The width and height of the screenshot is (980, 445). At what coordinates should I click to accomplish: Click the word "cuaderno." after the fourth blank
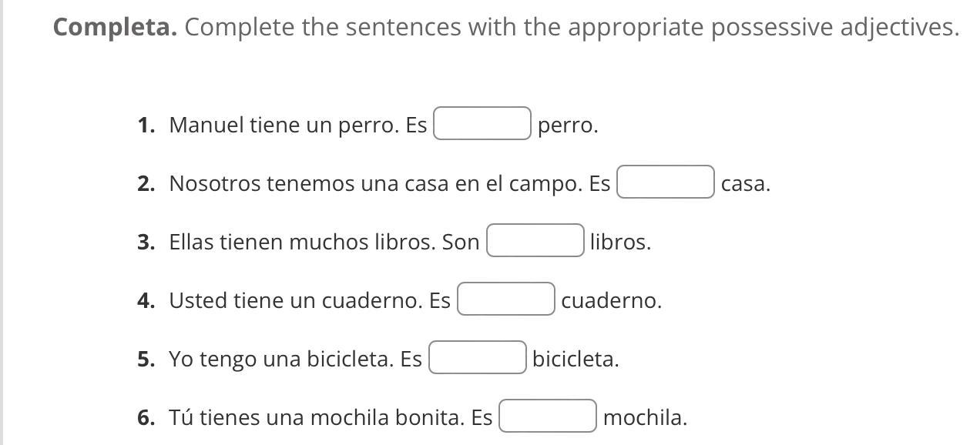[x=611, y=300]
